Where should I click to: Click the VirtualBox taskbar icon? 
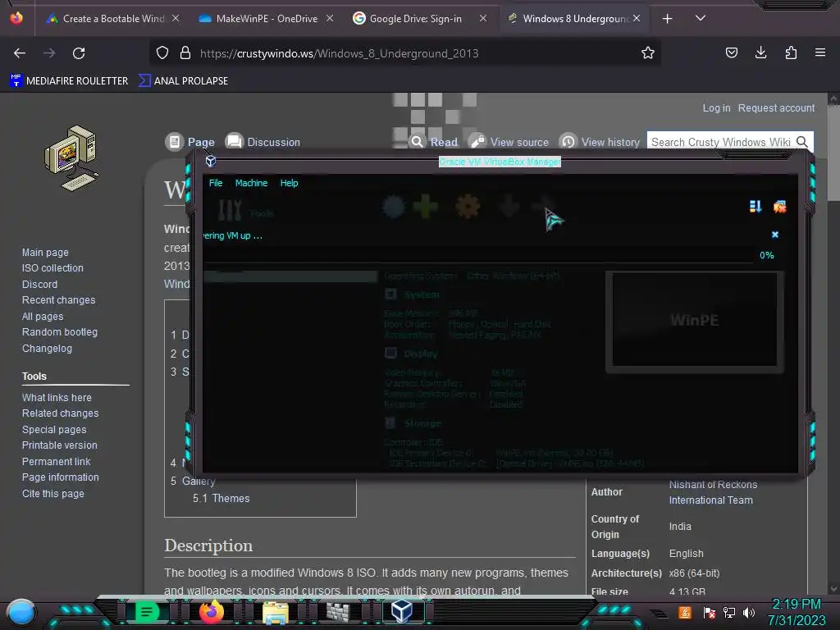tap(402, 611)
